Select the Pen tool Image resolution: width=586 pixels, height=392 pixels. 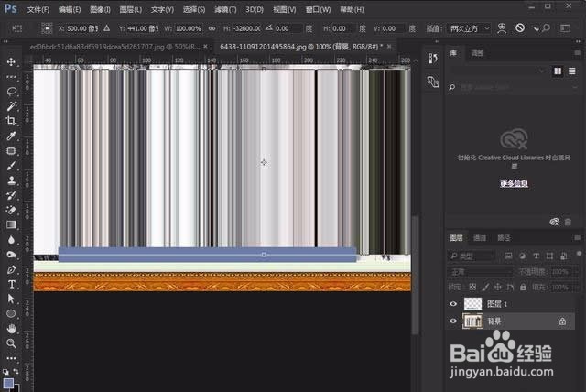pyautogui.click(x=11, y=269)
